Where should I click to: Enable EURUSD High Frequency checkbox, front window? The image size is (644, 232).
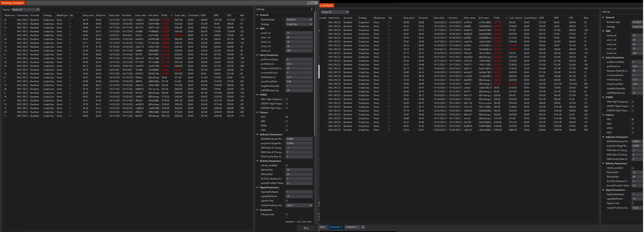tap(287, 108)
